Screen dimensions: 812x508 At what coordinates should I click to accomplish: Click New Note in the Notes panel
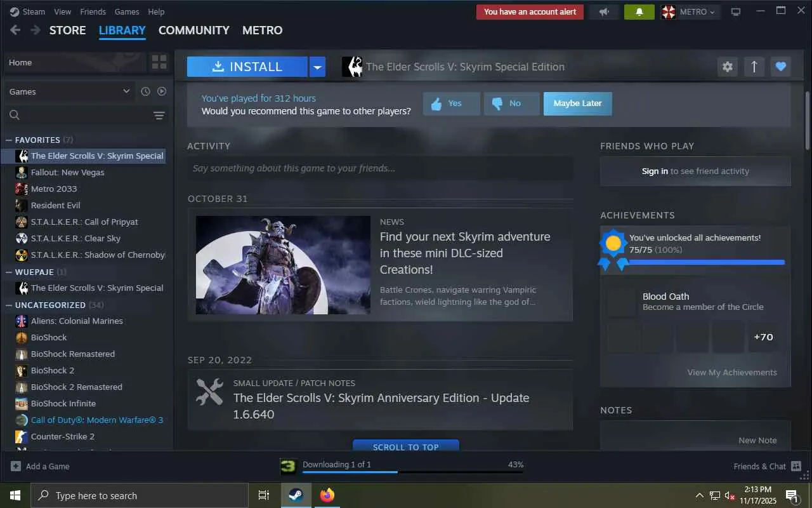[757, 440]
